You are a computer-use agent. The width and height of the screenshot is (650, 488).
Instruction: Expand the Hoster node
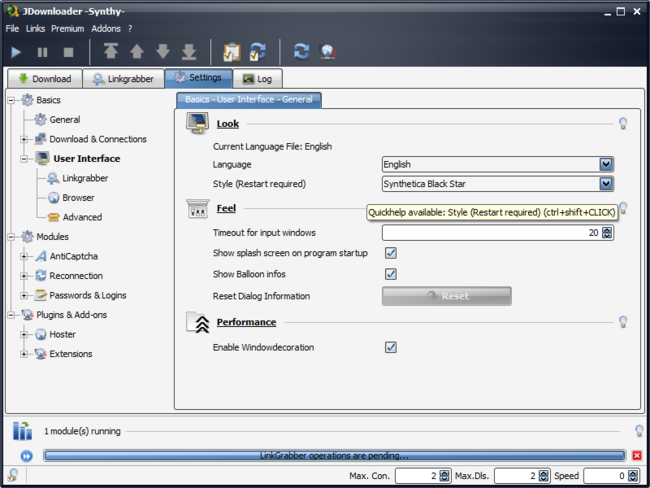(24, 335)
